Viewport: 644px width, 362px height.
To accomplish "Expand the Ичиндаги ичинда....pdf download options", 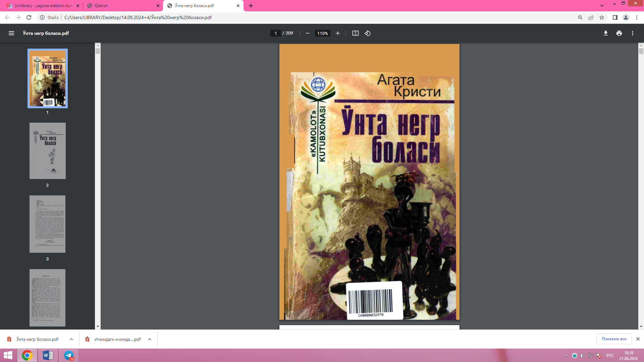I will click(x=149, y=339).
